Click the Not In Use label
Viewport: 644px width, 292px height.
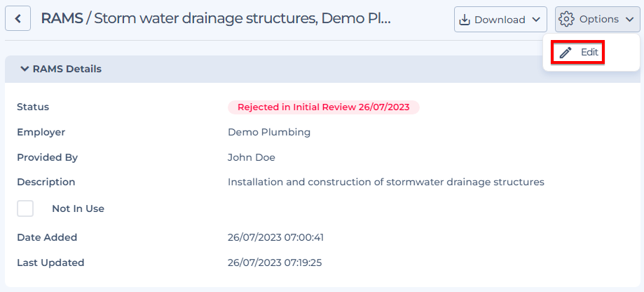78,208
